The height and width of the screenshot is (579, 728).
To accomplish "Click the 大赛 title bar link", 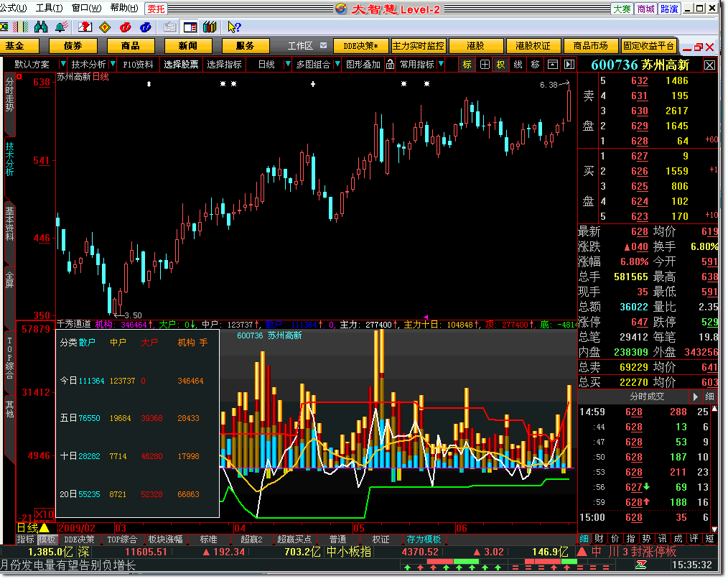I will pyautogui.click(x=622, y=9).
